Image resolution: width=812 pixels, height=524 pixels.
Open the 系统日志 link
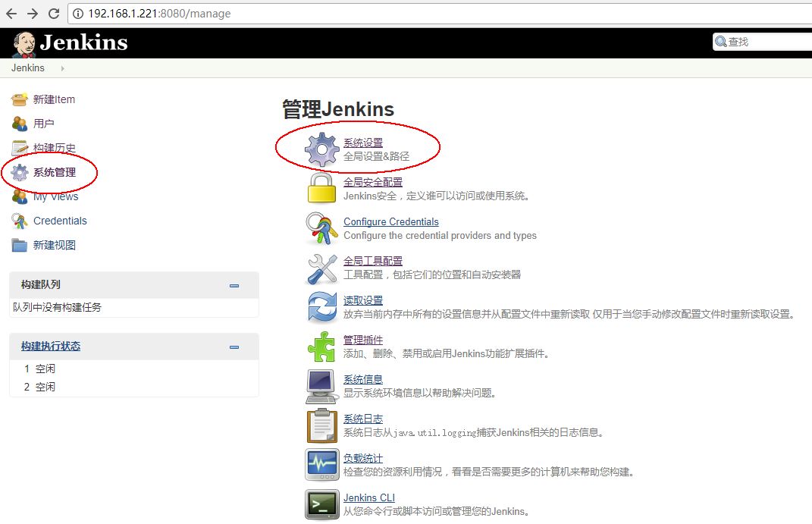point(363,419)
